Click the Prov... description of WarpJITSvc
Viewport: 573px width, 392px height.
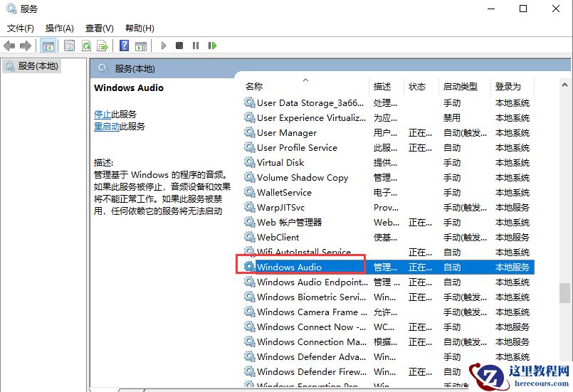point(386,208)
